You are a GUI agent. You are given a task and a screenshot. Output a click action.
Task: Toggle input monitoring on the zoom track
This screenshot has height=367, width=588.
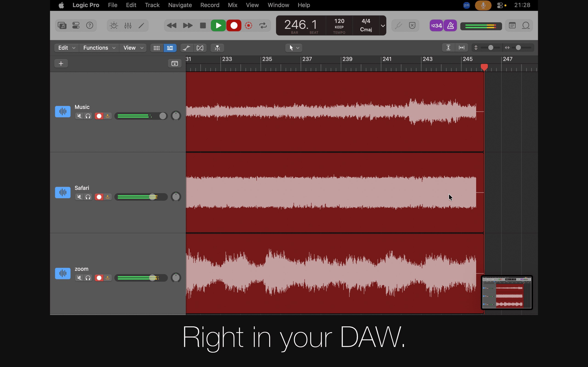pos(108,278)
